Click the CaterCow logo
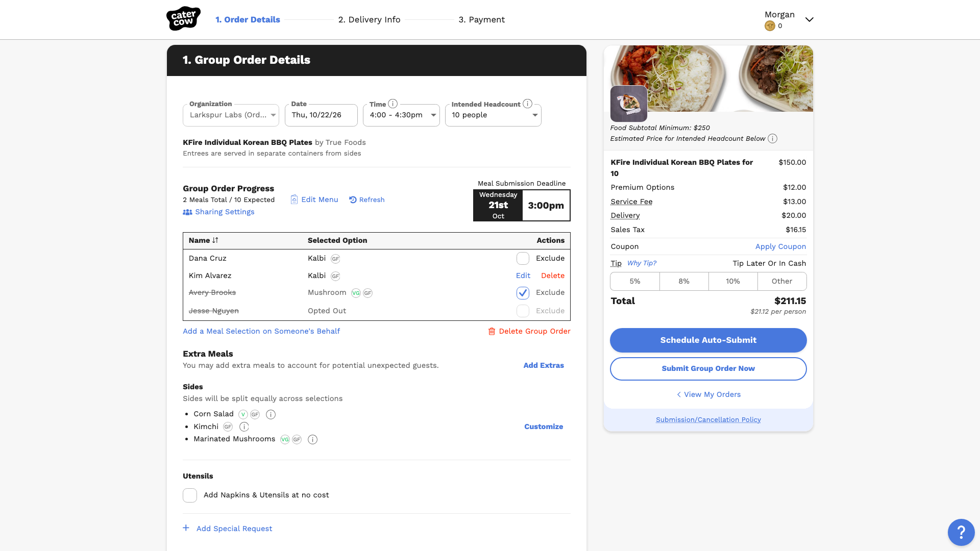 tap(183, 19)
